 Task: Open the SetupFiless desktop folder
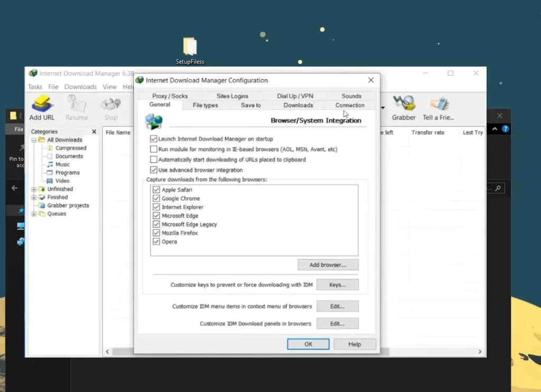[x=190, y=51]
